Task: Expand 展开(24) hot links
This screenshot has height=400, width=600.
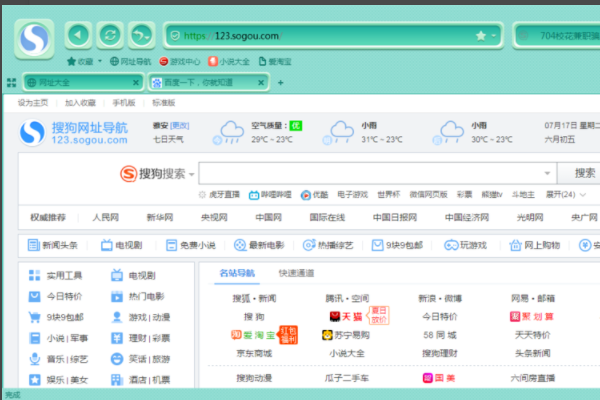Action: (566, 194)
